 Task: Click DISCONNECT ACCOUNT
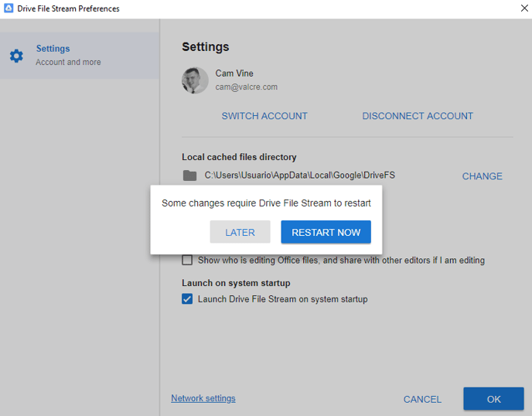[418, 116]
